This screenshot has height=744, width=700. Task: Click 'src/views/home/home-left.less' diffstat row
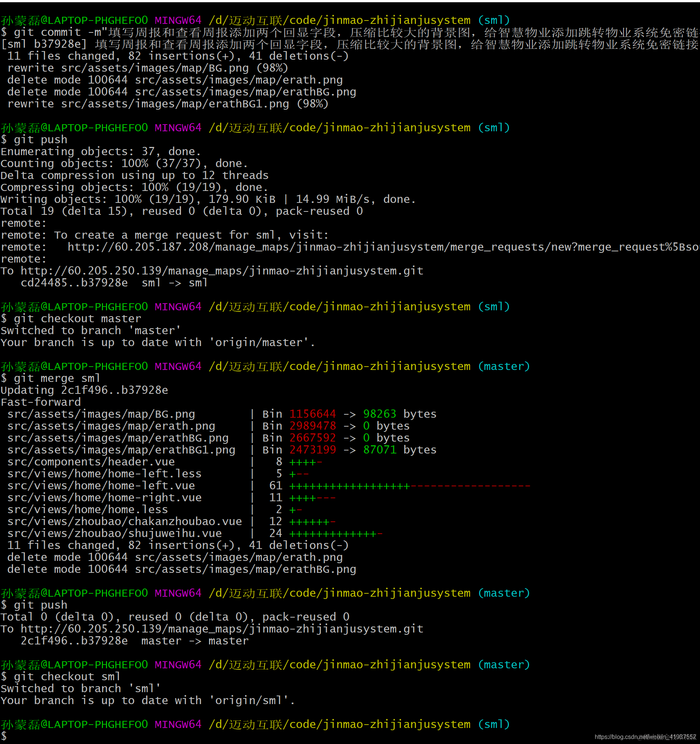[x=159, y=474]
